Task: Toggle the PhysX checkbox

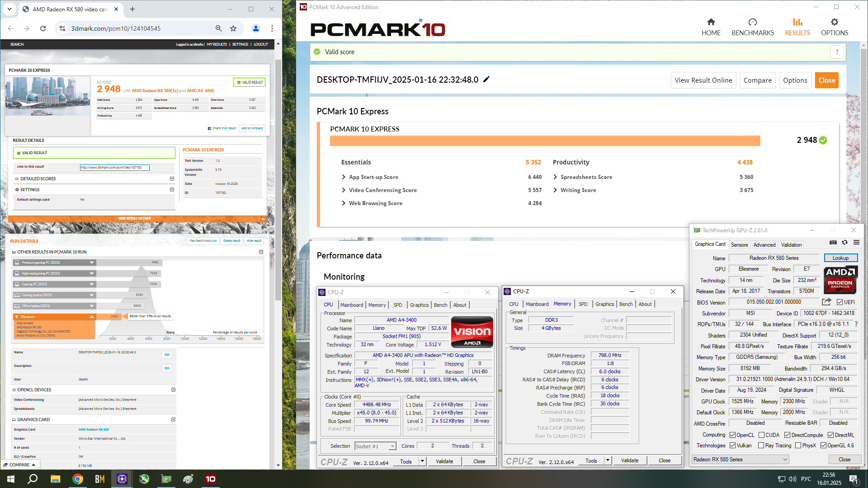Action: 798,446
